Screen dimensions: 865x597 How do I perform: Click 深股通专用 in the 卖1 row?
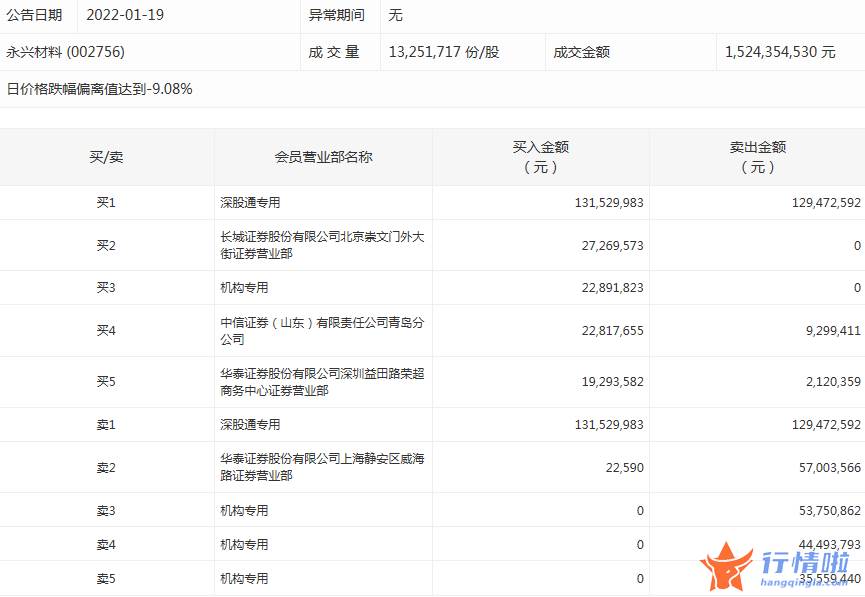coord(250,424)
